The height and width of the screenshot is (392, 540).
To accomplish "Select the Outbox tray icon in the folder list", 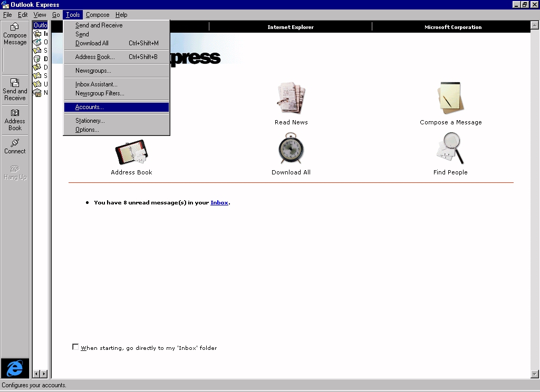I will point(37,42).
